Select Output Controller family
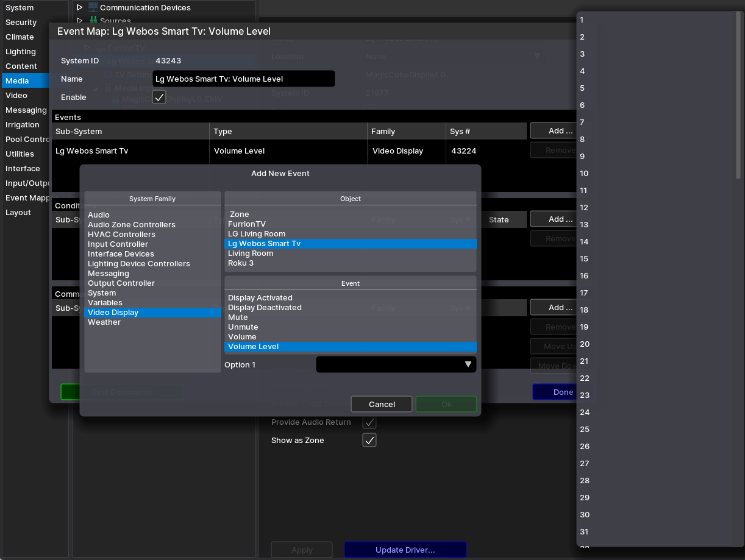745x560 pixels. point(152,283)
